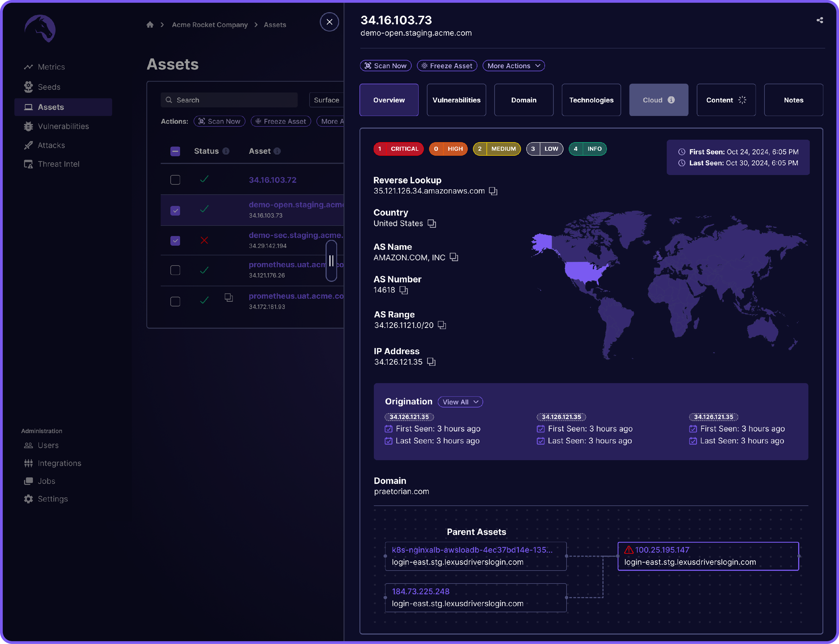Copy the Reverse Lookup hostname
839x644 pixels.
point(493,191)
